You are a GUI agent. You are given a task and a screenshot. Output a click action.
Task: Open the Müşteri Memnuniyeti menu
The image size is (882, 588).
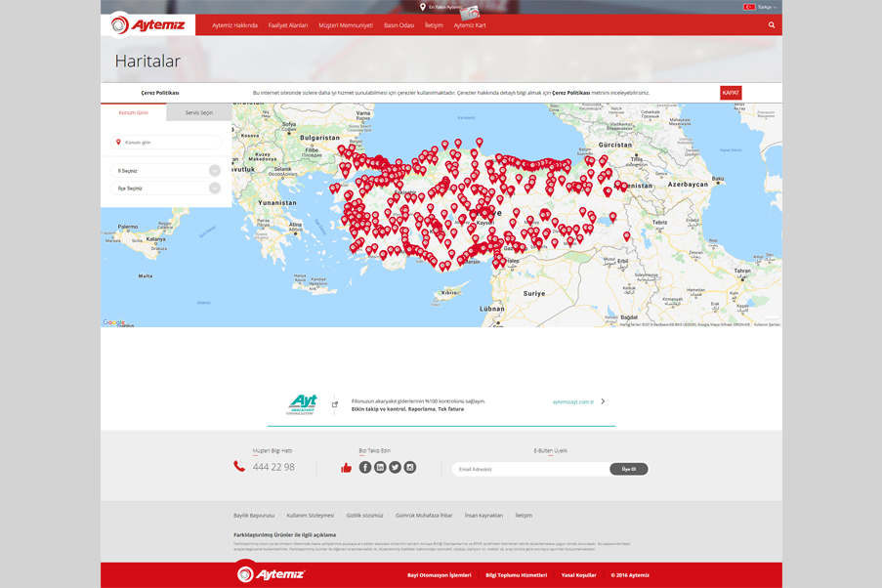click(346, 25)
